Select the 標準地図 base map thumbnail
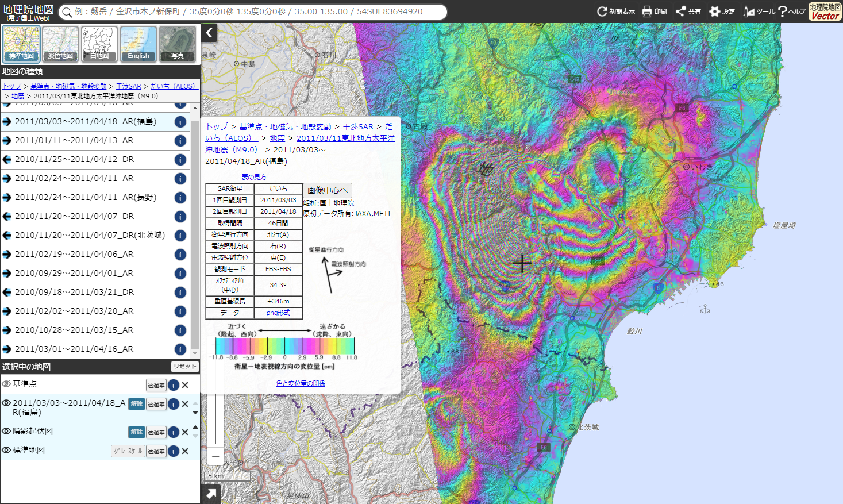The height and width of the screenshot is (504, 843). (x=21, y=44)
